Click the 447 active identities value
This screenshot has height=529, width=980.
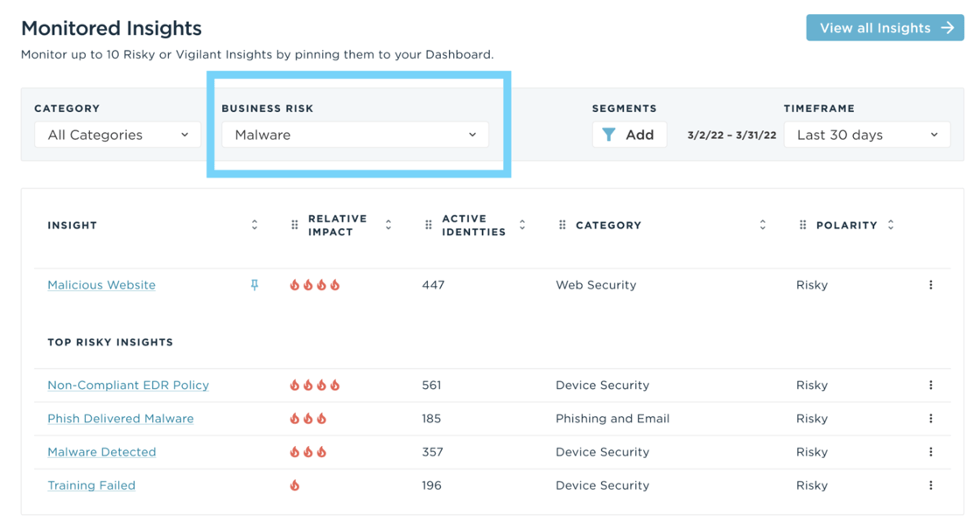click(433, 285)
